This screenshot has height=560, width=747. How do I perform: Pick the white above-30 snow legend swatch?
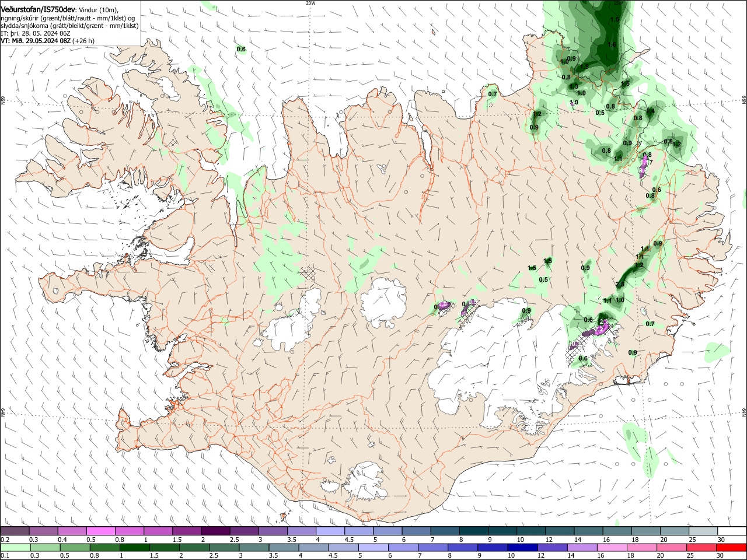click(732, 531)
